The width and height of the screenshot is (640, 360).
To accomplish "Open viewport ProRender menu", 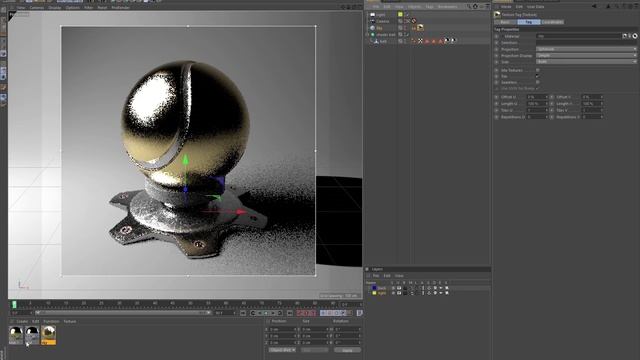I will [120, 7].
